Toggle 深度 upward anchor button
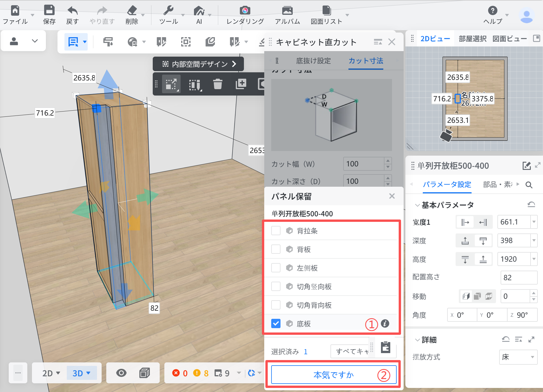The width and height of the screenshot is (543, 392). click(465, 241)
